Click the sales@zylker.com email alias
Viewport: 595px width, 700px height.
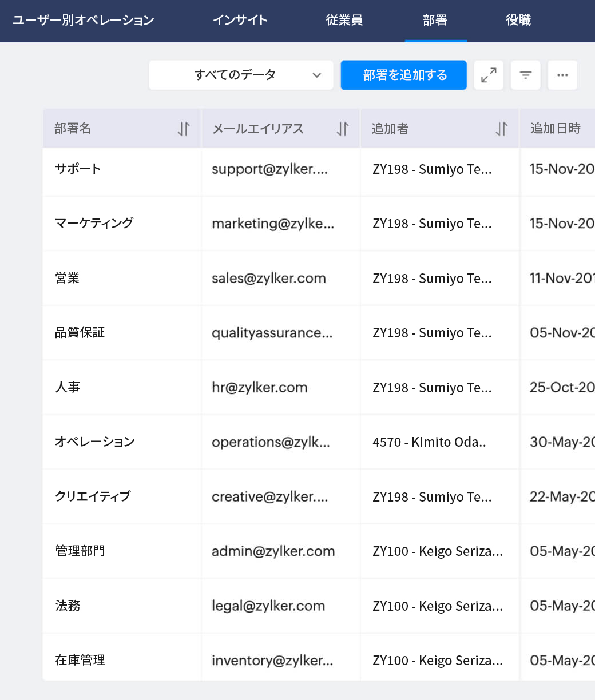269,278
